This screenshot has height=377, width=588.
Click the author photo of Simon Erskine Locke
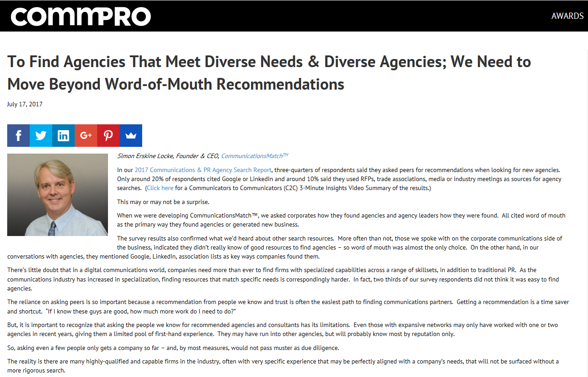[x=58, y=195]
